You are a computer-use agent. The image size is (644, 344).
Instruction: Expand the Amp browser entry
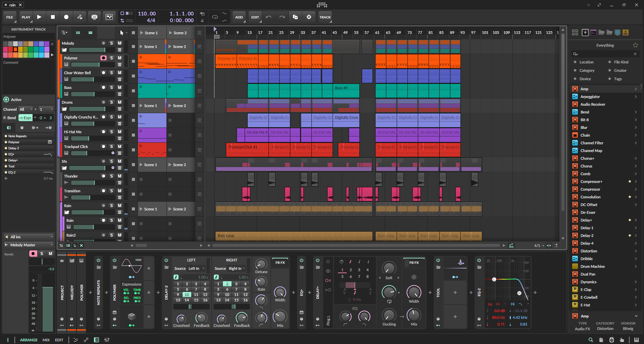pyautogui.click(x=636, y=89)
